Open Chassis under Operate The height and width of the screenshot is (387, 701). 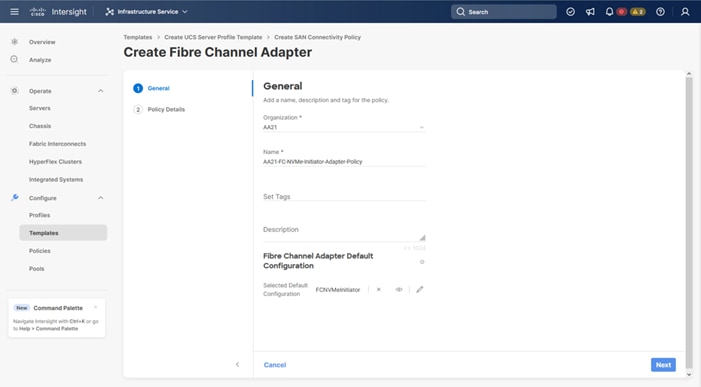tap(40, 126)
